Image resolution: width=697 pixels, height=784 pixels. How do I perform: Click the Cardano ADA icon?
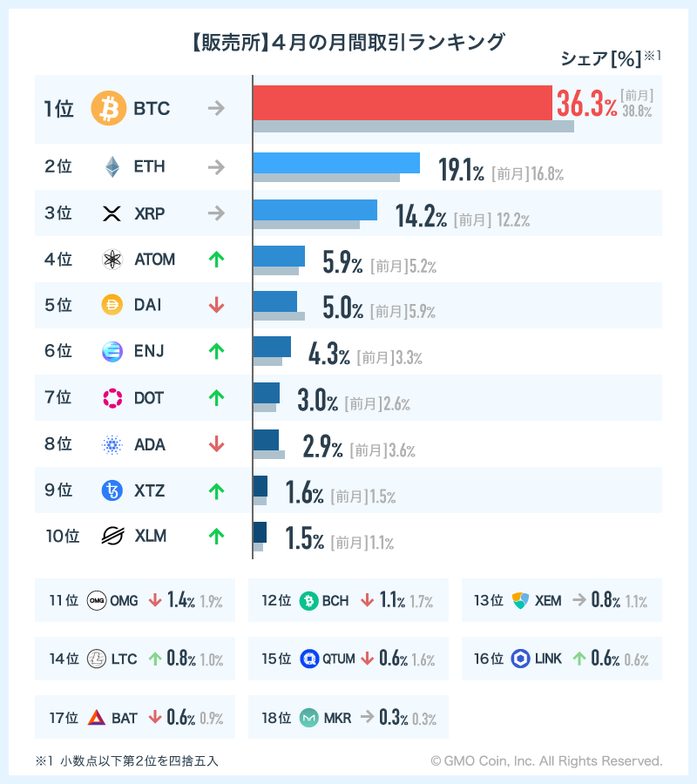[112, 444]
